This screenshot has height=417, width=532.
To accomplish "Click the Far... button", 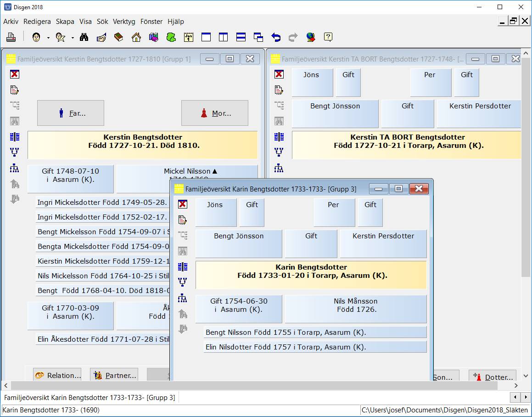I will (71, 113).
